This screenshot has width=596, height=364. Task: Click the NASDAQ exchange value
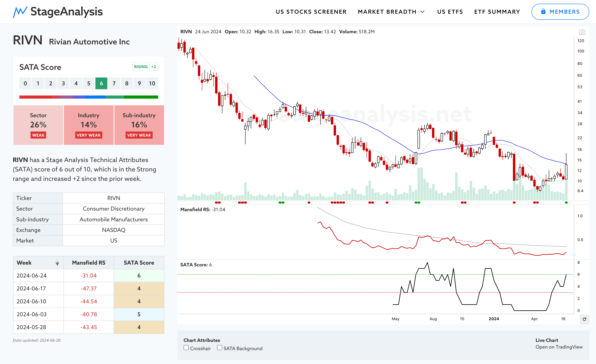click(x=114, y=230)
